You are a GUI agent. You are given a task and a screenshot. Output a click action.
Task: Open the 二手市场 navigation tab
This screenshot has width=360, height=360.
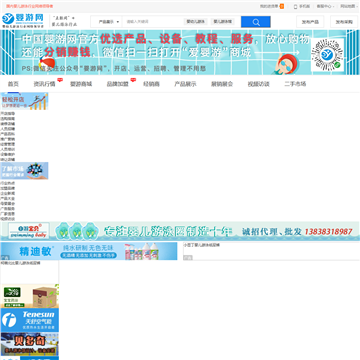[x=295, y=84]
